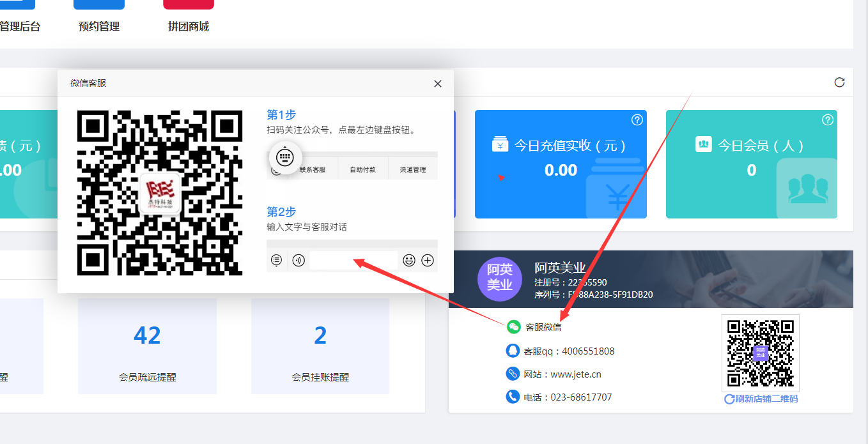Open the 会员挂账提醒 card showing 2
This screenshot has height=444, width=868.
point(320,346)
